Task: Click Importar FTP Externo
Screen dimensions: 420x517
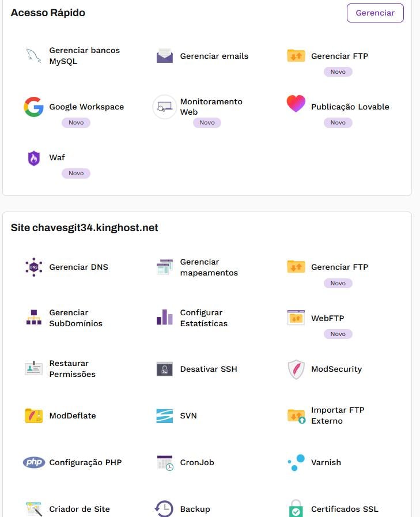Action: click(x=338, y=416)
